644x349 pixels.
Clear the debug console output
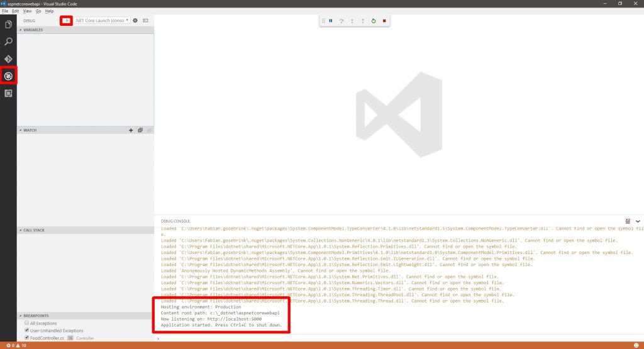point(628,221)
